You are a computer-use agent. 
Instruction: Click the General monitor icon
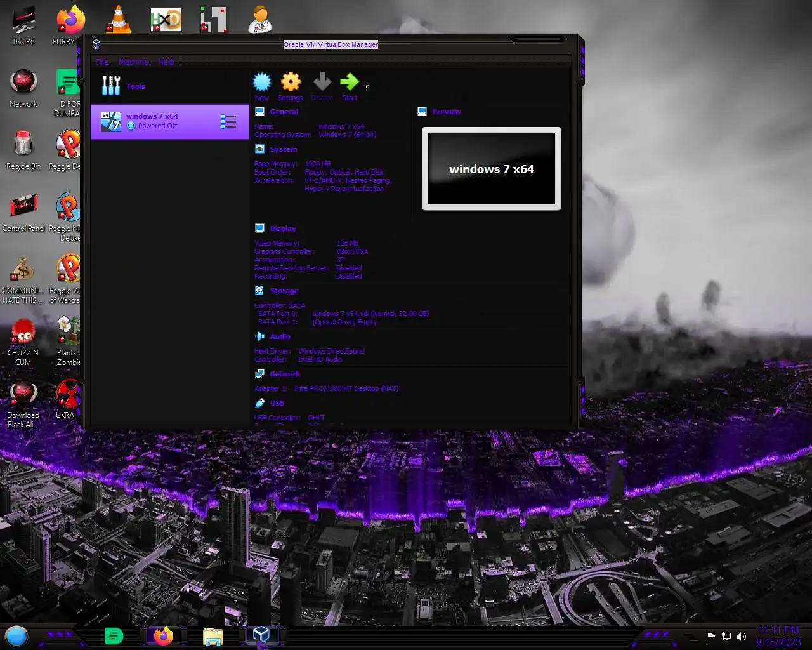click(x=259, y=112)
